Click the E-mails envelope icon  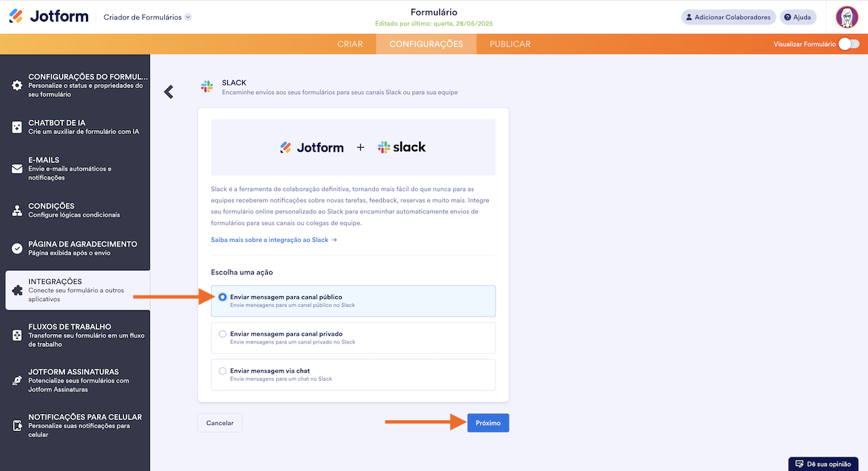17,169
